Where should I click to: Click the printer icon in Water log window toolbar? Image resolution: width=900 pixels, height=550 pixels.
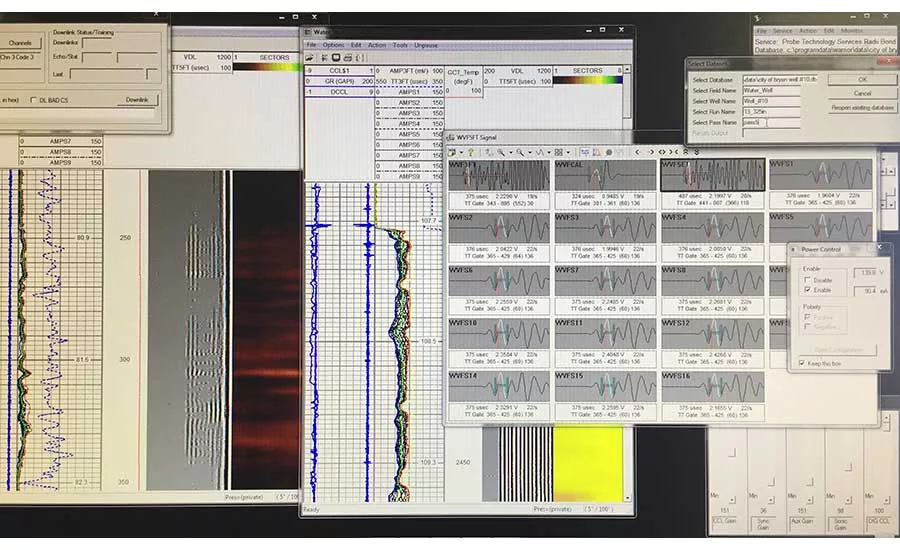[x=347, y=57]
